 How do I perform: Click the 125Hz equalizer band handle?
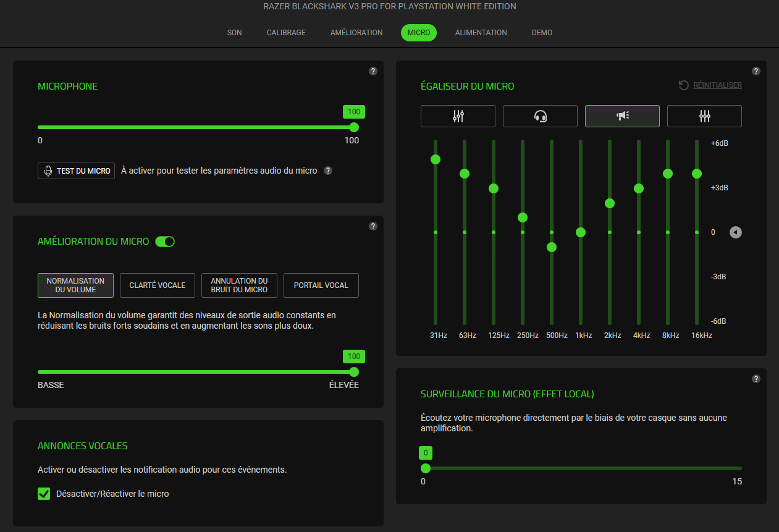494,188
